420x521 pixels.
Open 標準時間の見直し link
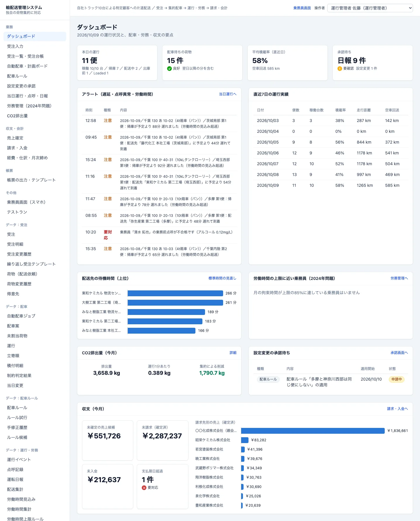tap(223, 278)
